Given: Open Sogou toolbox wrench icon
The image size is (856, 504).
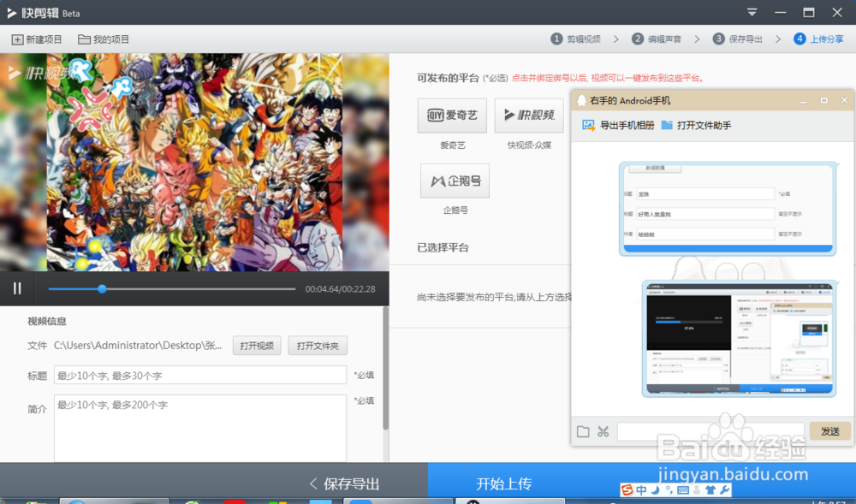Looking at the screenshot, I should (724, 489).
